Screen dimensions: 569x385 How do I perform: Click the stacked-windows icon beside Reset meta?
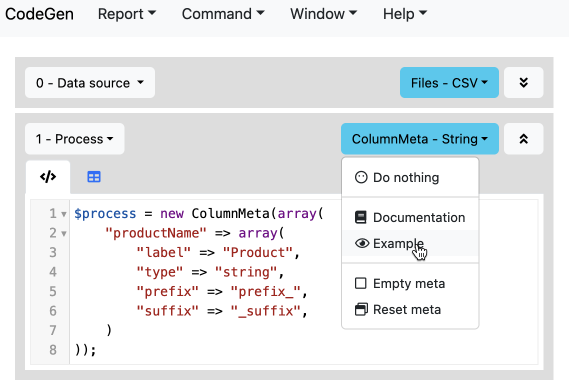[x=361, y=310]
